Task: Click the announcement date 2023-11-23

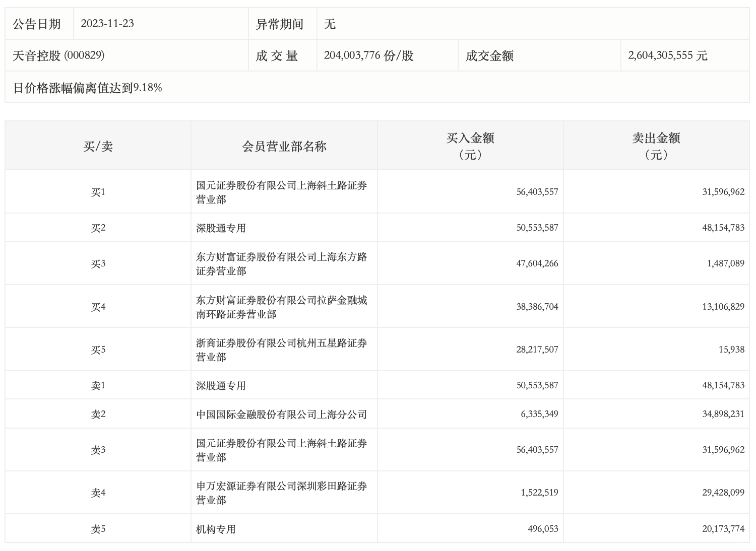Action: coord(107,24)
